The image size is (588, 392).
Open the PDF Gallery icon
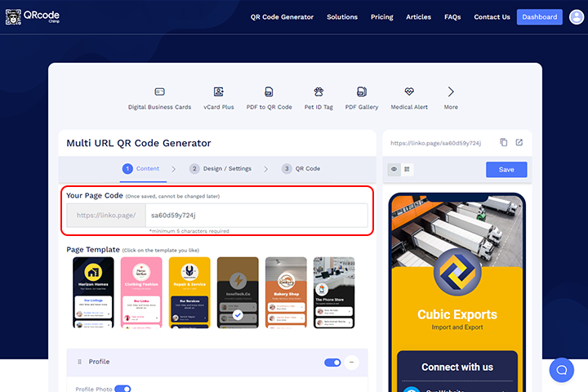(362, 91)
